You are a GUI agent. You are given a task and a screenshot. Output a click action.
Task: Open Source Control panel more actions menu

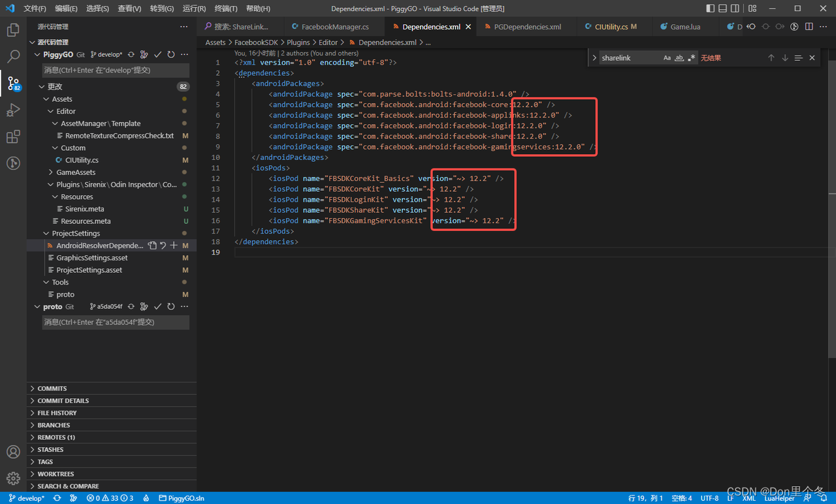184,27
